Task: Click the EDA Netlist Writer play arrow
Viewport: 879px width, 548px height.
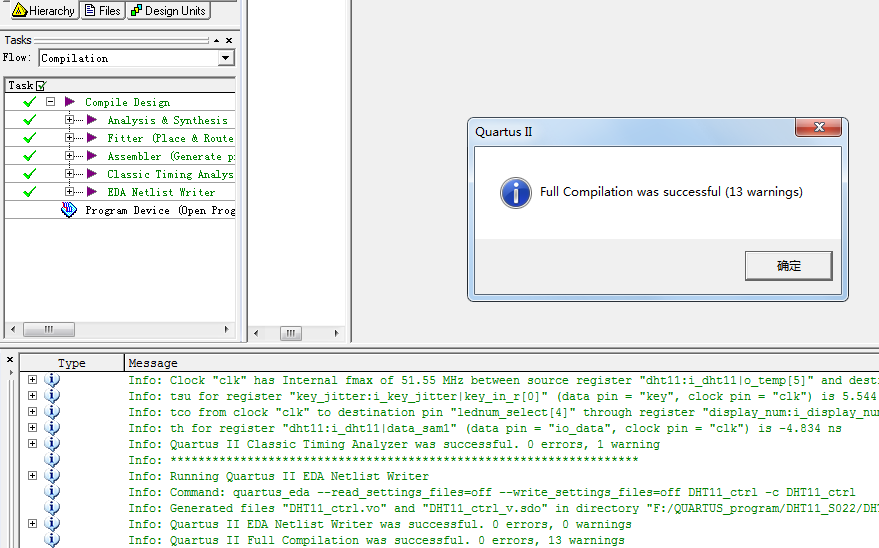Action: [92, 192]
